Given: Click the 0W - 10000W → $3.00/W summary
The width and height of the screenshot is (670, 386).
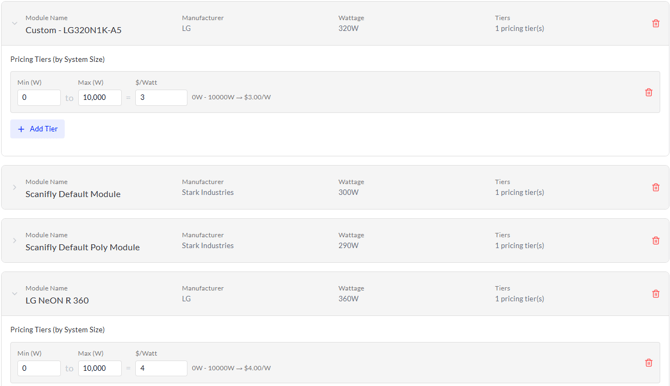Looking at the screenshot, I should 231,97.
